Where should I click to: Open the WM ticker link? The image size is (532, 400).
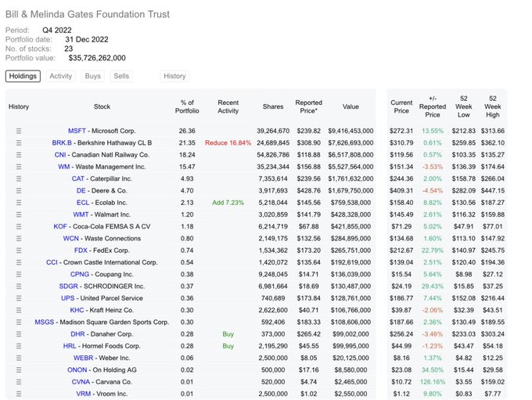tap(64, 167)
